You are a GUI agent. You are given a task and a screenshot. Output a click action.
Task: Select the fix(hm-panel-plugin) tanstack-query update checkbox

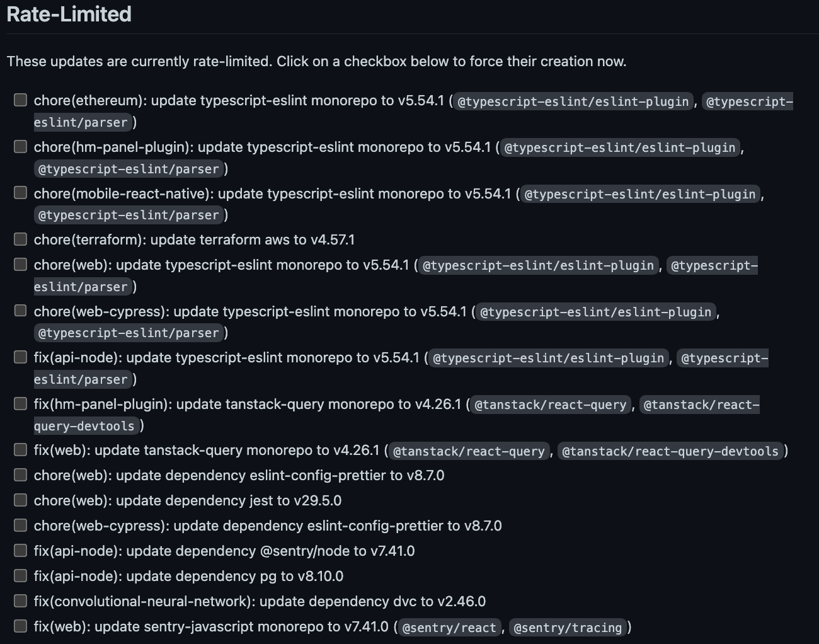pos(20,403)
